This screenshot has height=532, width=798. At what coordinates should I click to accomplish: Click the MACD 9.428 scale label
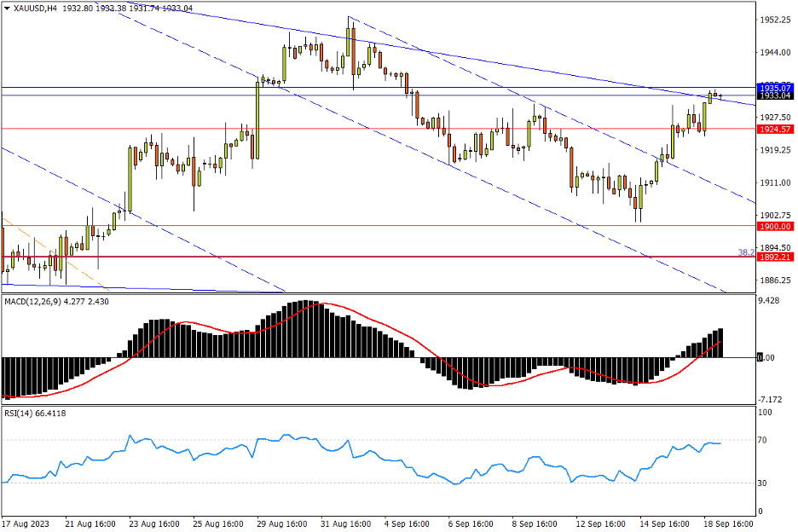tap(770, 301)
